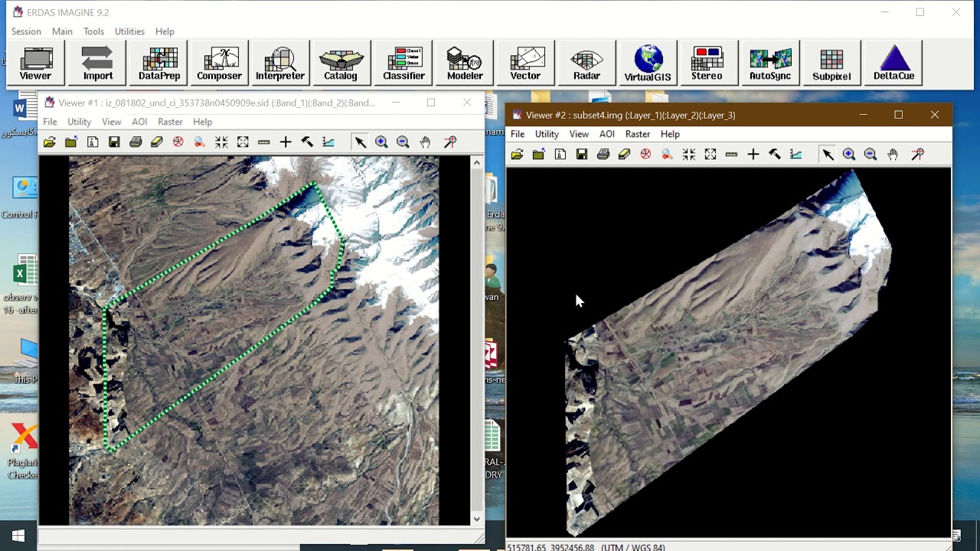Open the Vector module
This screenshot has width=980, height=551.
tap(525, 63)
